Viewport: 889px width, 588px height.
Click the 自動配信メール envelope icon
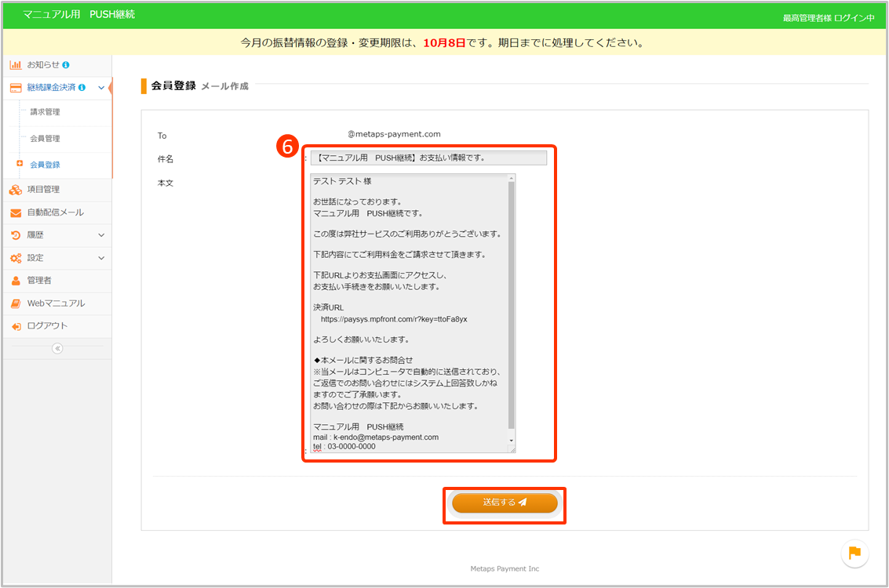(16, 212)
